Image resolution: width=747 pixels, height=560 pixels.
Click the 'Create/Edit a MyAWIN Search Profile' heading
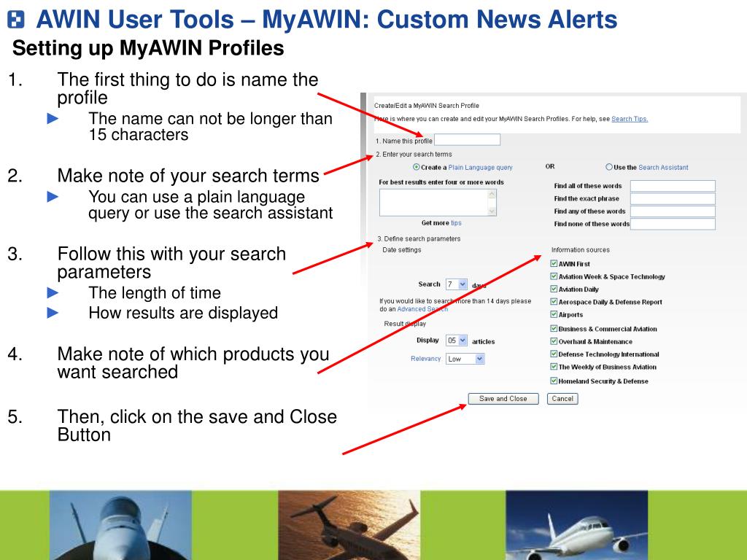tap(426, 106)
